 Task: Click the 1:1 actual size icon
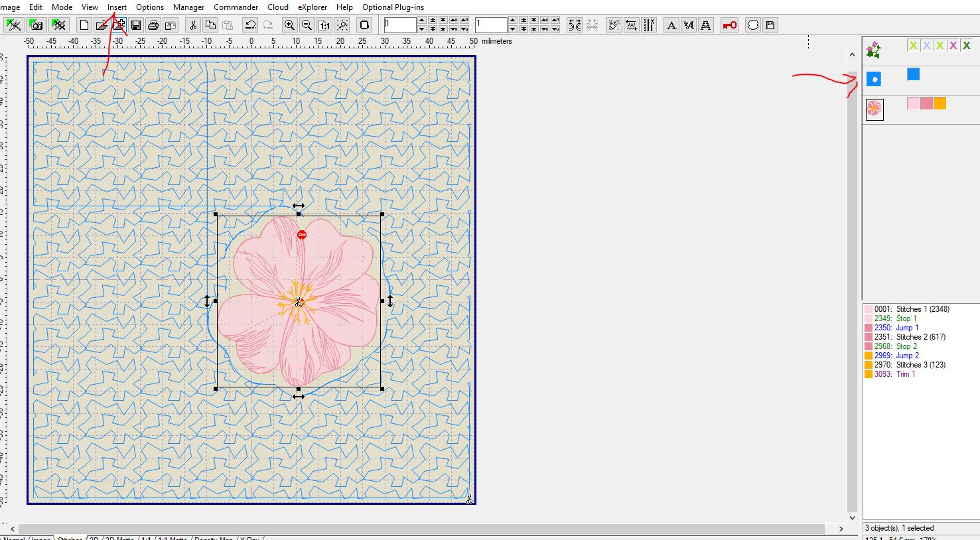click(324, 25)
